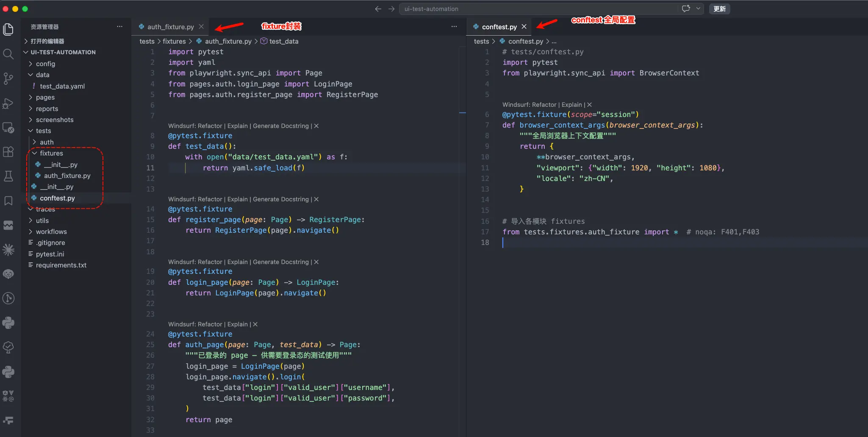Click the ui-test-automation command center search
Image resolution: width=868 pixels, height=437 pixels.
click(538, 9)
